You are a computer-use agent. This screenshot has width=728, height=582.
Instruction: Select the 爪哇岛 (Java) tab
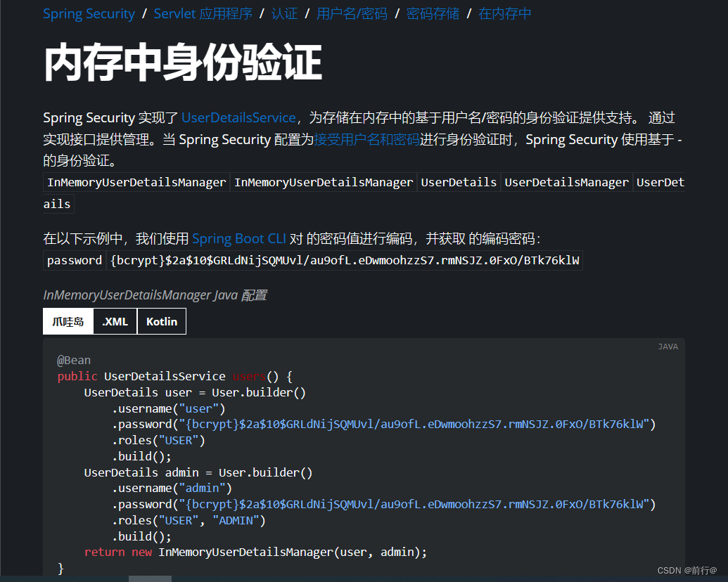68,321
